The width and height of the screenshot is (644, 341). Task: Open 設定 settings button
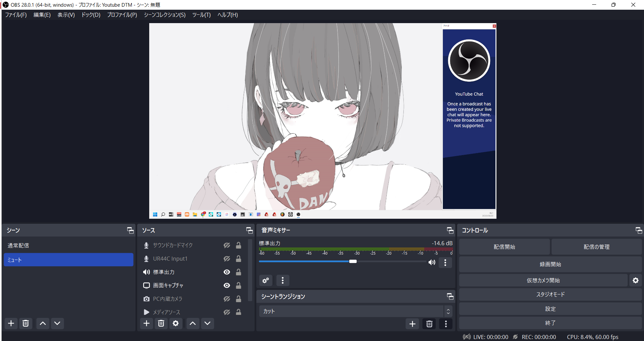point(550,309)
